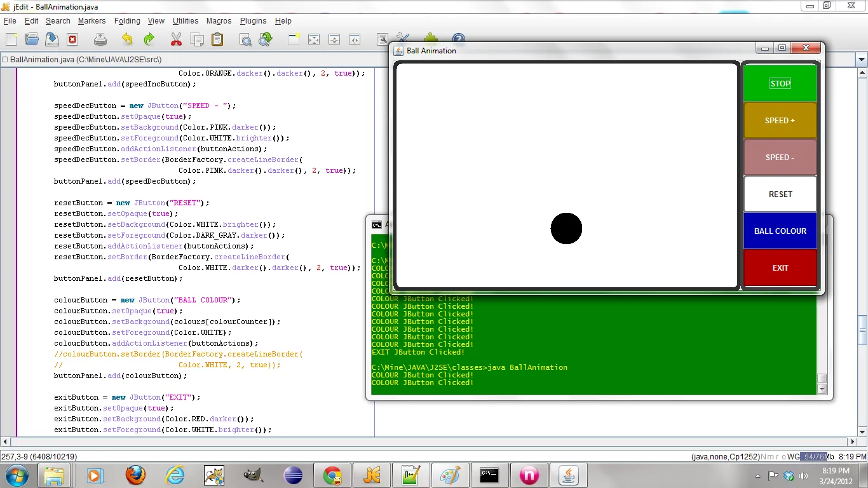Click the SPEED + button

click(780, 120)
